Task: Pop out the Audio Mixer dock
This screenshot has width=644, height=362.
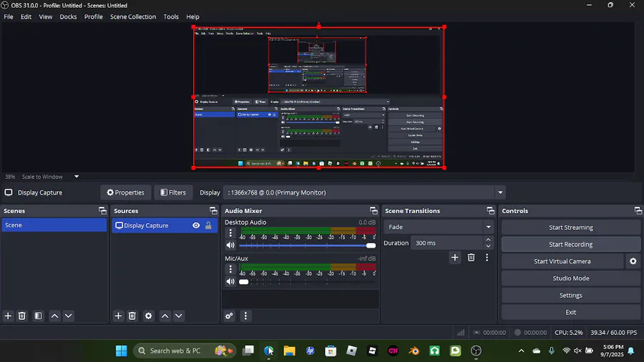Action: click(x=374, y=210)
